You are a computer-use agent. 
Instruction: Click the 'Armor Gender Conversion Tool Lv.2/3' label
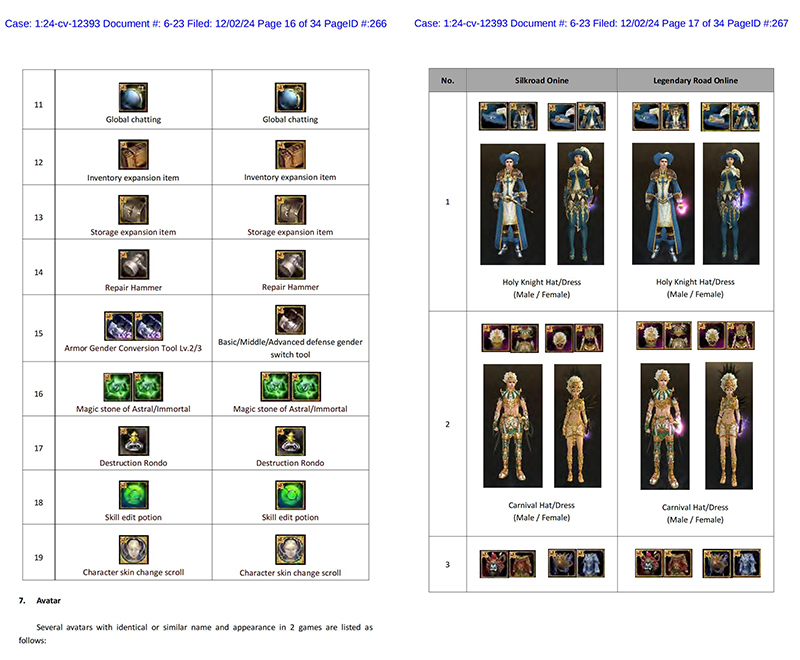133,348
